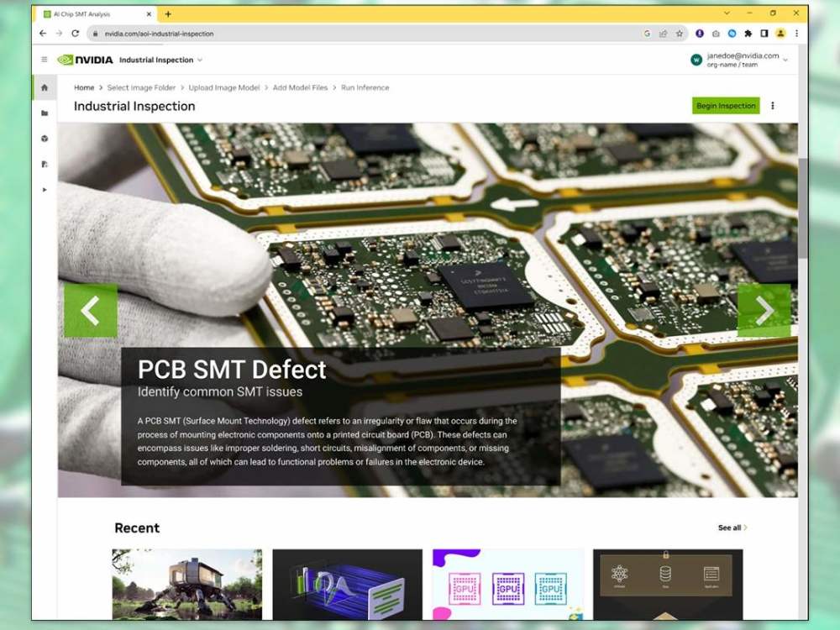Bookmark the page with the star icon
Viewport: 840px width, 630px height.
(x=680, y=34)
